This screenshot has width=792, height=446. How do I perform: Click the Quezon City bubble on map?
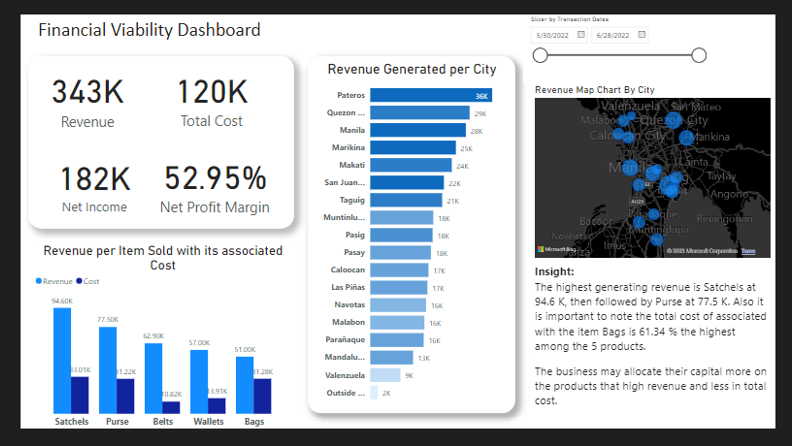[x=671, y=120]
